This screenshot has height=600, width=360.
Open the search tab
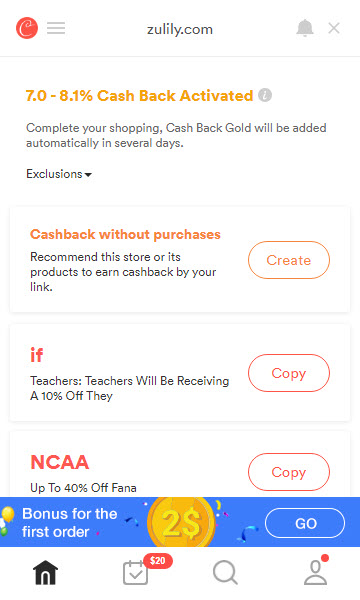pos(225,573)
